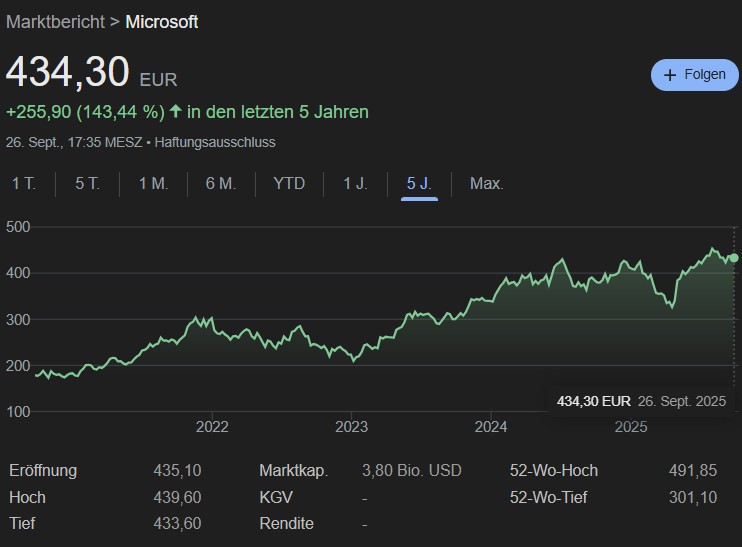Viewport: 742px width, 547px height.
Task: Click the Microsoft breadcrumb title
Action: 161,22
